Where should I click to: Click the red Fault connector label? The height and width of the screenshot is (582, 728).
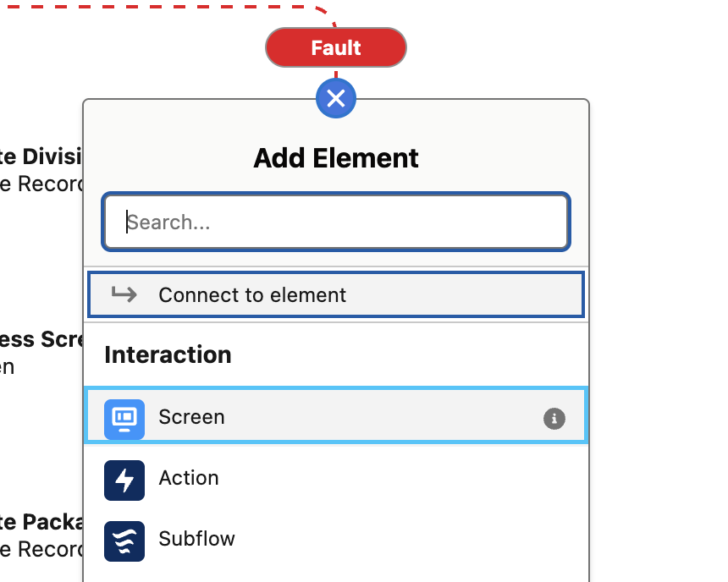coord(336,47)
